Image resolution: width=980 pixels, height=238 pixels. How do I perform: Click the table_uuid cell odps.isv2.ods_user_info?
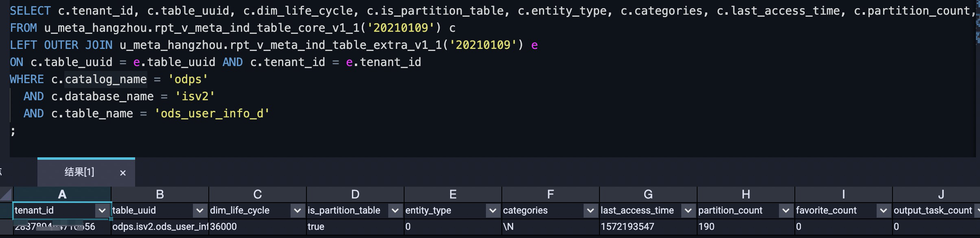160,227
